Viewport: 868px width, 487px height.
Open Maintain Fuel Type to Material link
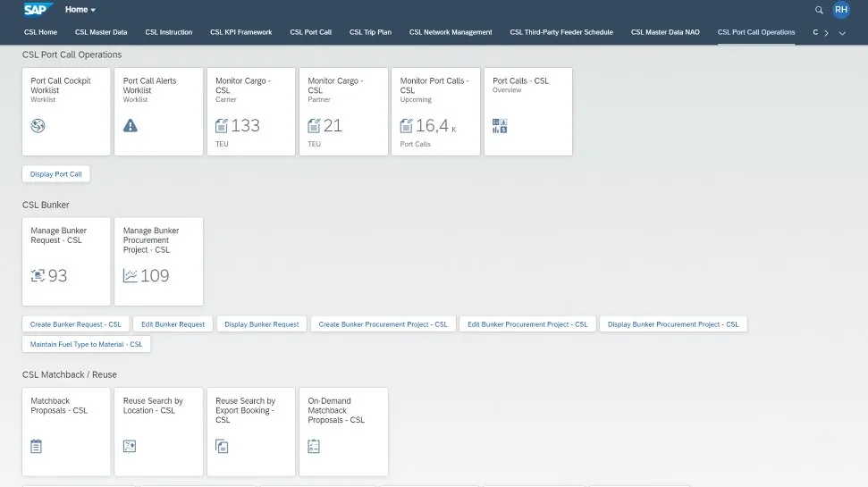[x=87, y=344]
